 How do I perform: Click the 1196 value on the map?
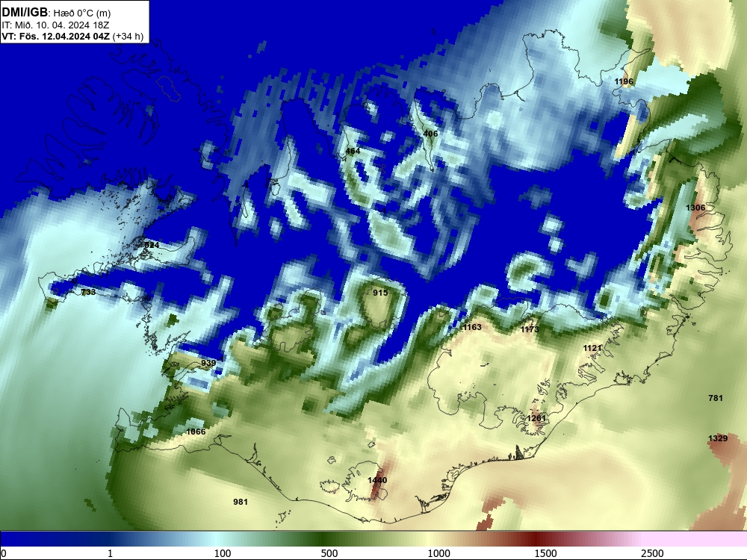pyautogui.click(x=624, y=81)
